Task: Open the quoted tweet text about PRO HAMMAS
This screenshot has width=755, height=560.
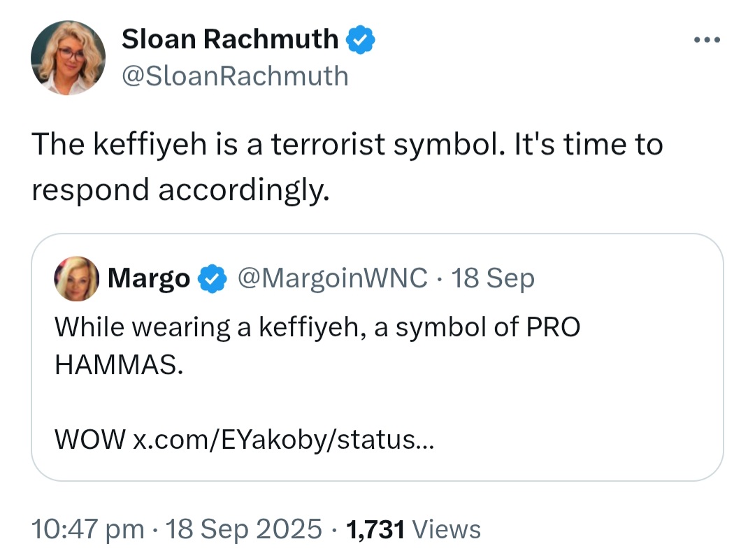Action: [317, 327]
